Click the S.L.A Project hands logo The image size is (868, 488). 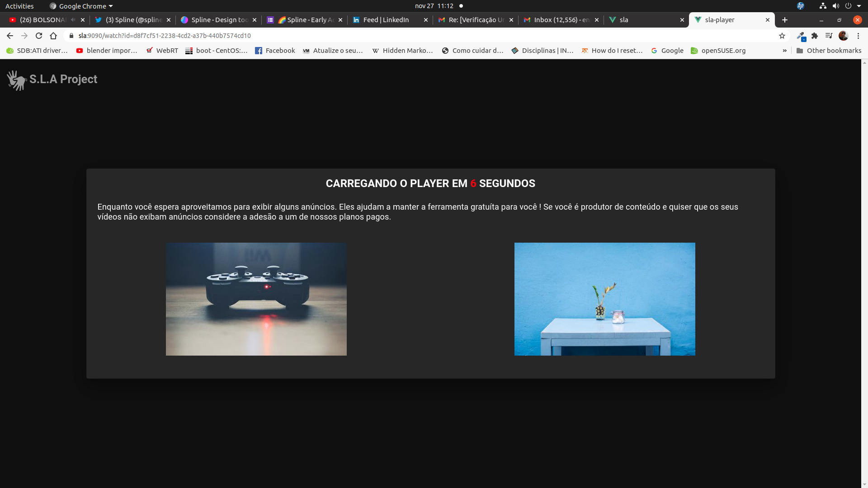click(x=17, y=80)
